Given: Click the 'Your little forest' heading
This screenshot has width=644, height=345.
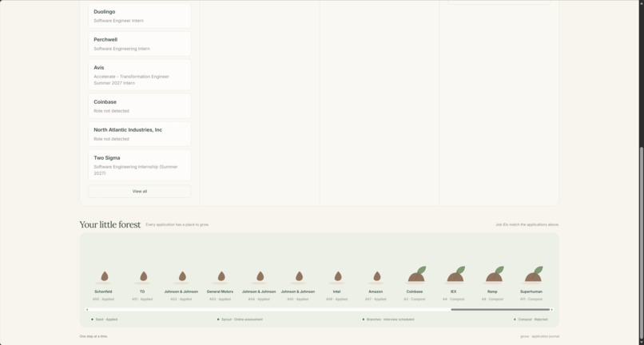Looking at the screenshot, I should coord(110,224).
